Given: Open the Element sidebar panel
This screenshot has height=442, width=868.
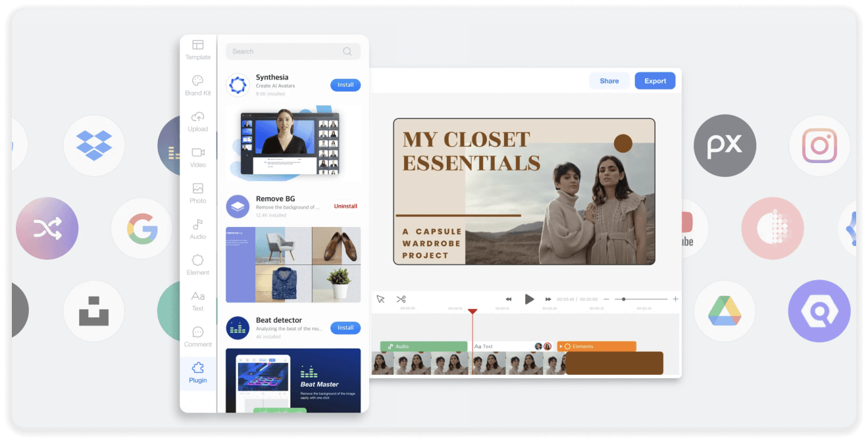Looking at the screenshot, I should (x=197, y=265).
